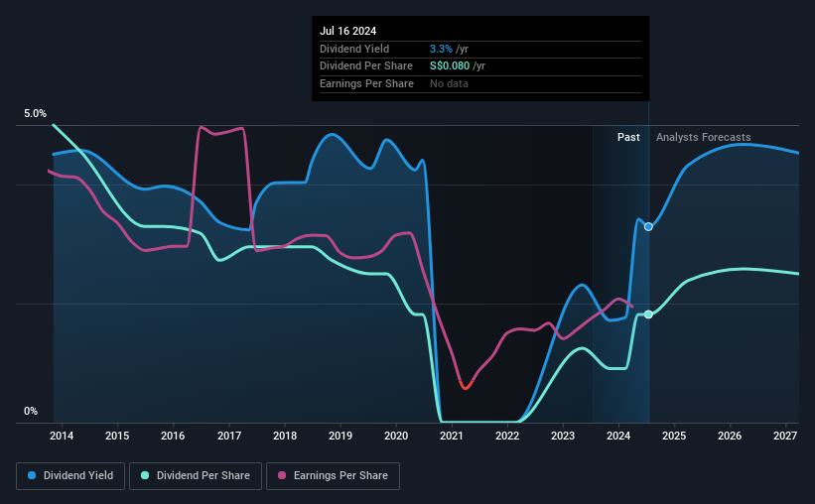815x504 pixels.
Task: Click the blue Dividend Yield legend dot
Action: click(32, 475)
